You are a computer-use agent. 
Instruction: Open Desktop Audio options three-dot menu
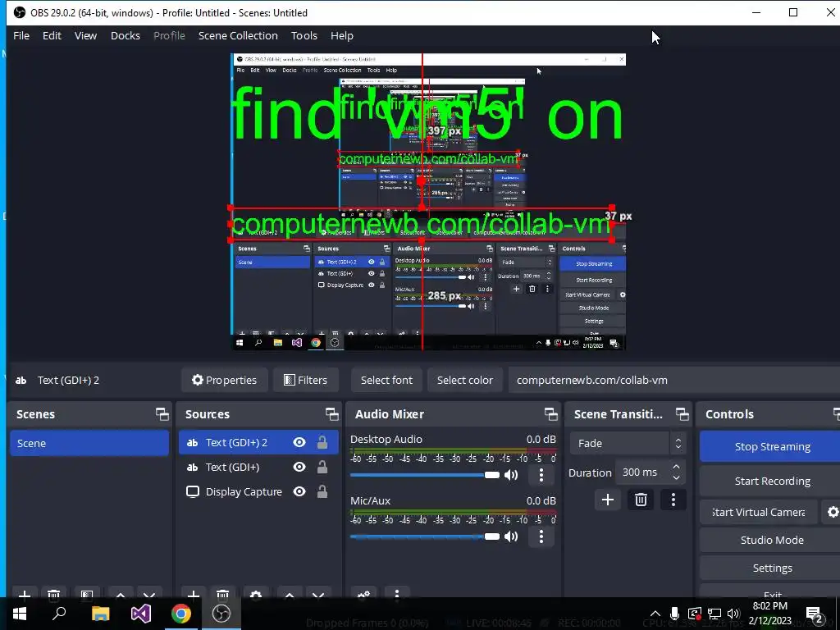541,475
